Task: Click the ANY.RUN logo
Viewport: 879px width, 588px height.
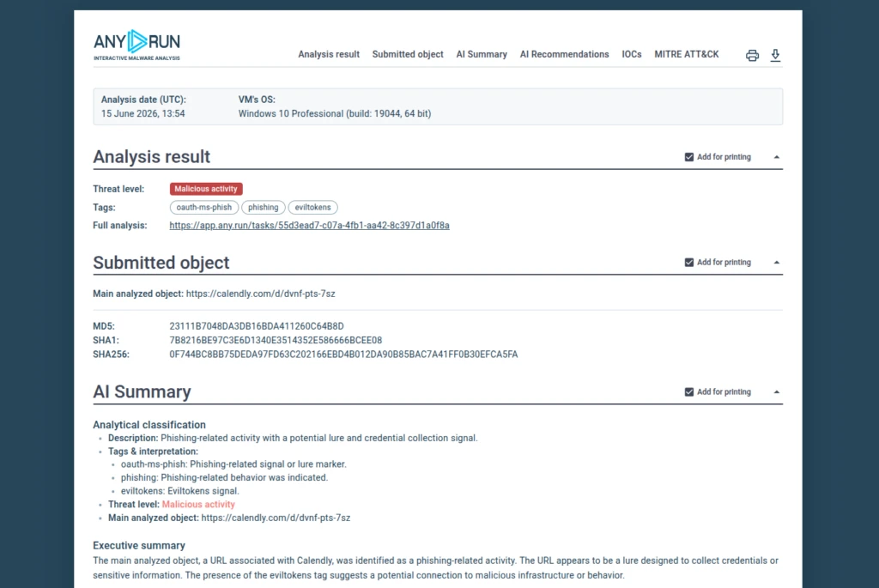Action: 136,45
